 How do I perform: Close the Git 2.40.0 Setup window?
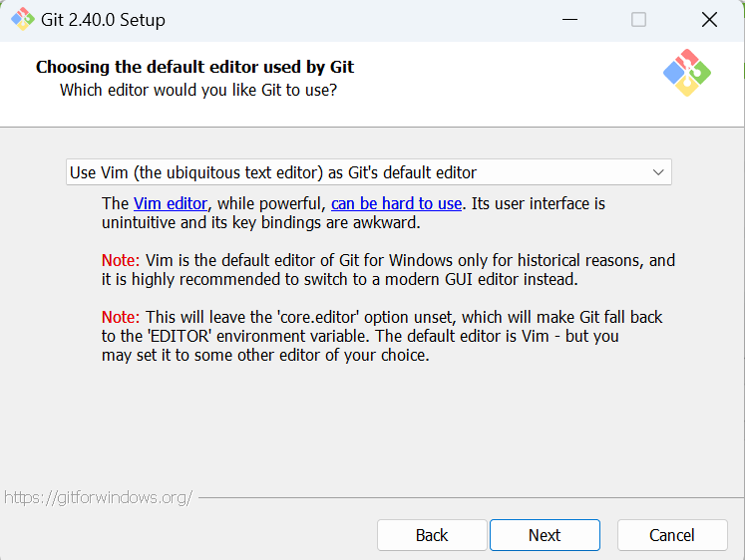(709, 20)
